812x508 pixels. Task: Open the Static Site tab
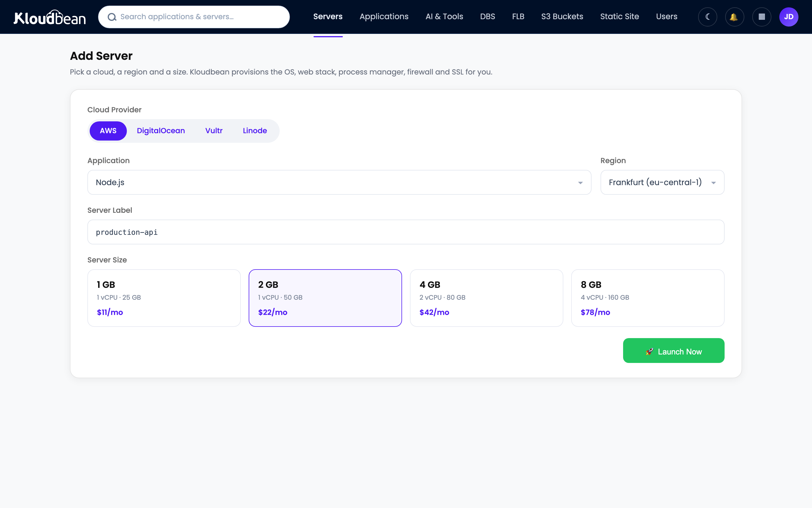(619, 17)
